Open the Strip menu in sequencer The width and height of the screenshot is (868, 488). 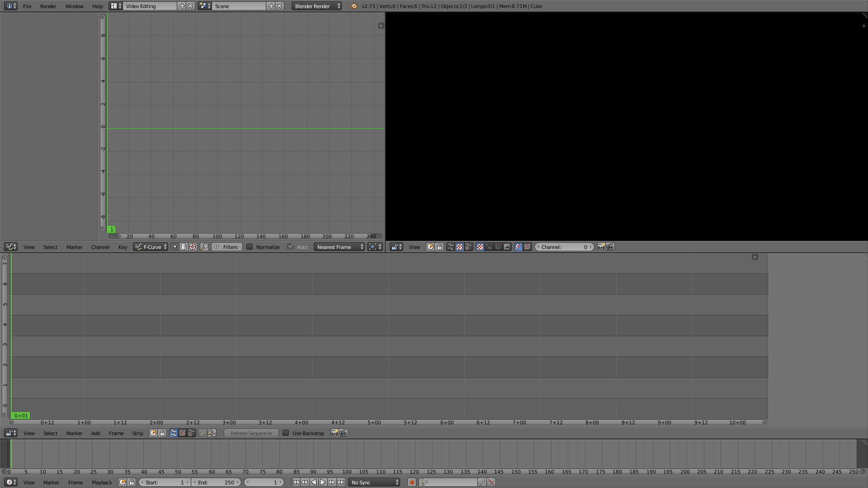[x=137, y=433]
